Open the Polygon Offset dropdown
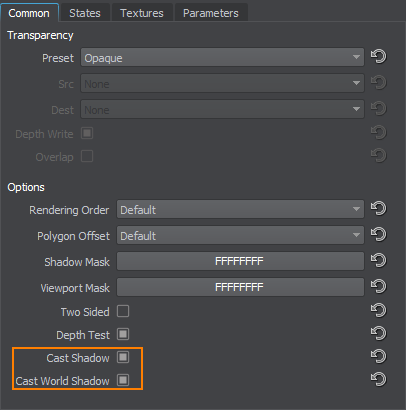This screenshot has height=410, width=406. tap(240, 235)
